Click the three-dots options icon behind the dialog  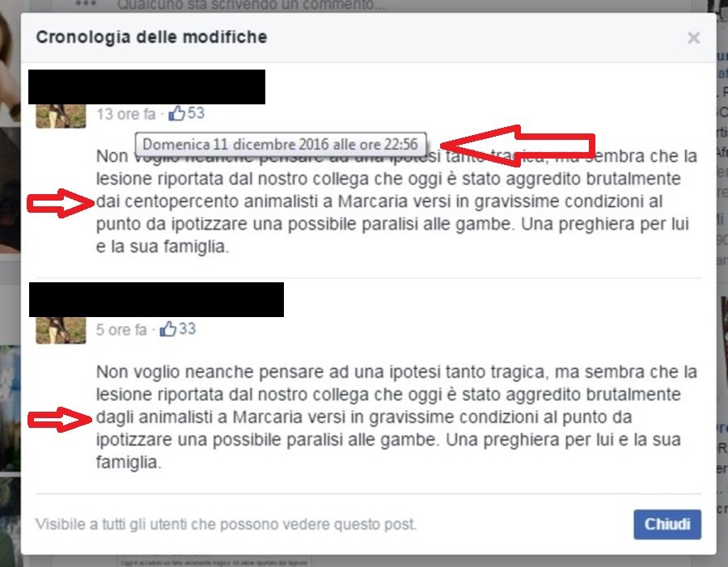coord(86,4)
